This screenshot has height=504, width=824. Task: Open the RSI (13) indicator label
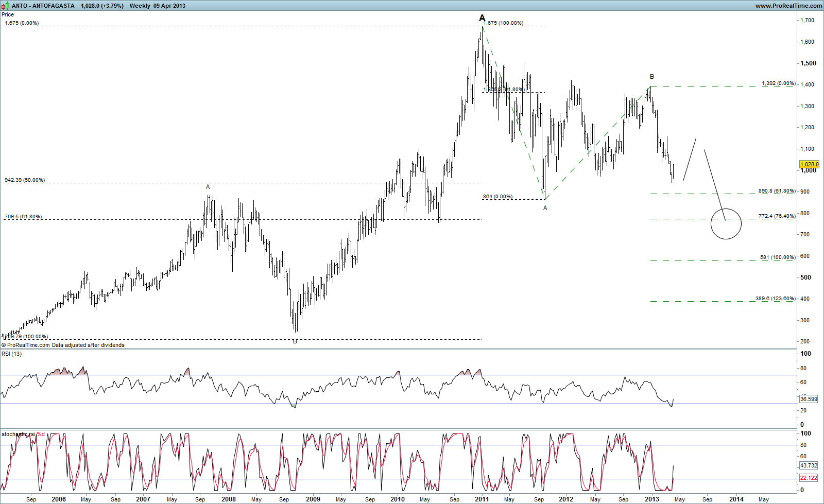12,354
